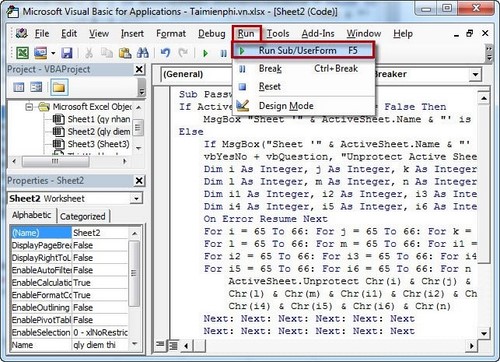500x362 pixels.
Task: Open the procedure dropdown arrow at right
Action: pyautogui.click(x=476, y=74)
